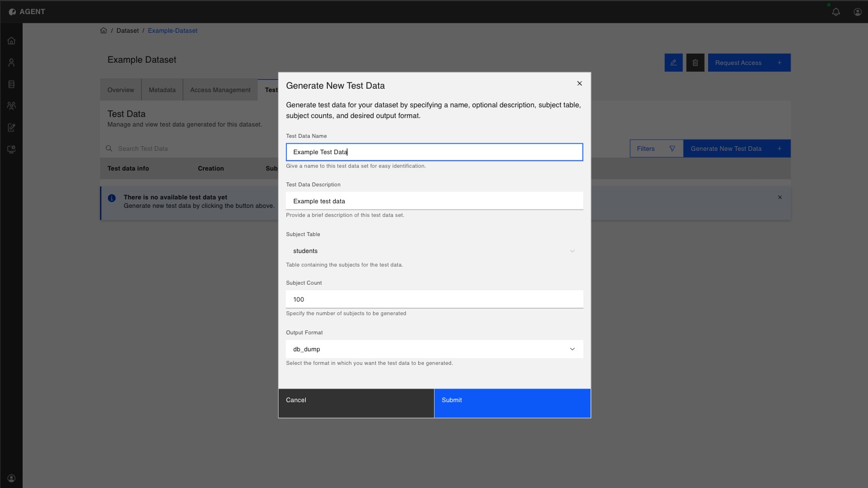
Task: Open Example-Dataset breadcrumb link
Action: click(x=172, y=30)
